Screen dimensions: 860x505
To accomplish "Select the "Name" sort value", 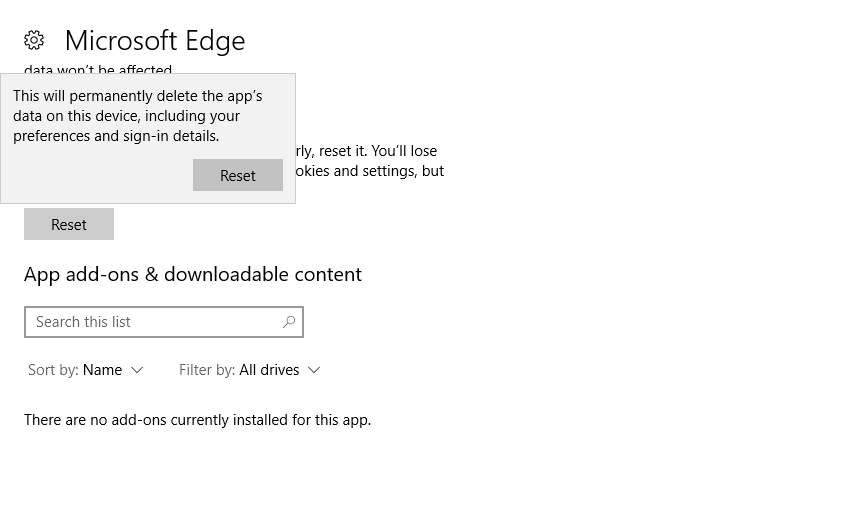I will [102, 370].
